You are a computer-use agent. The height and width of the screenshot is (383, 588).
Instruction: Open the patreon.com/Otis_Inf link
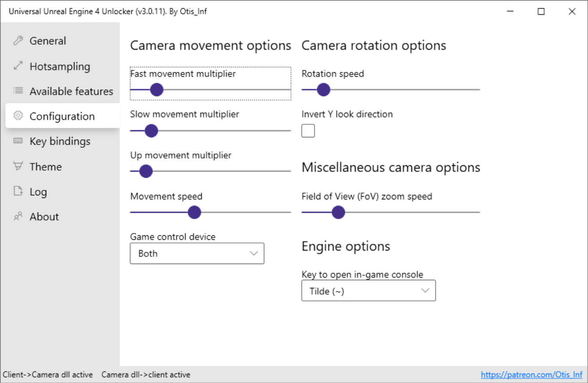pos(531,374)
